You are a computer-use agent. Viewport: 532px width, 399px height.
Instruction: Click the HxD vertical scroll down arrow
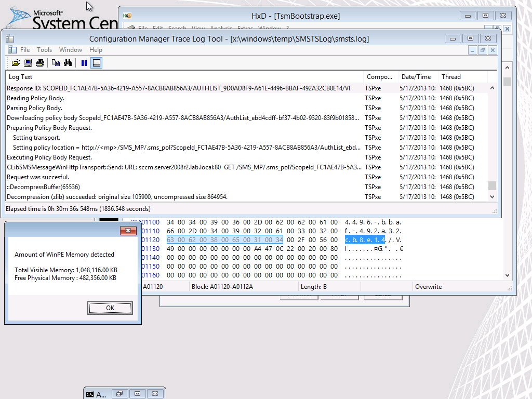507,275
